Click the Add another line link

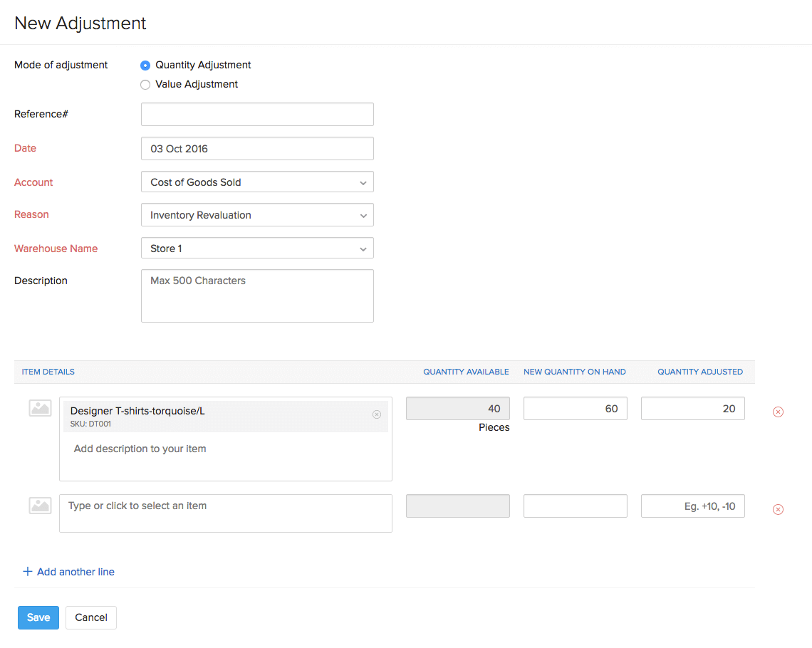[76, 572]
